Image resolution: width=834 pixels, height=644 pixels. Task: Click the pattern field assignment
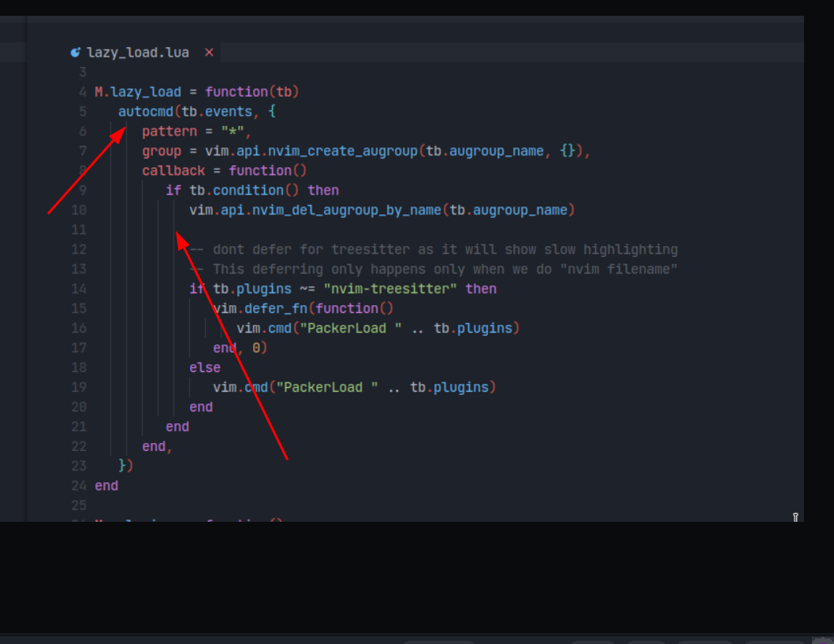(x=169, y=131)
